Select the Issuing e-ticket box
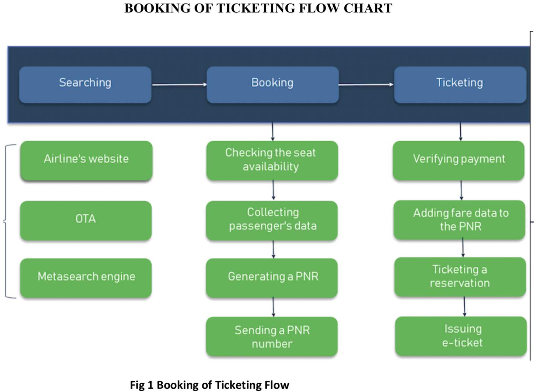Viewport: 537px width, 392px height. point(461,336)
